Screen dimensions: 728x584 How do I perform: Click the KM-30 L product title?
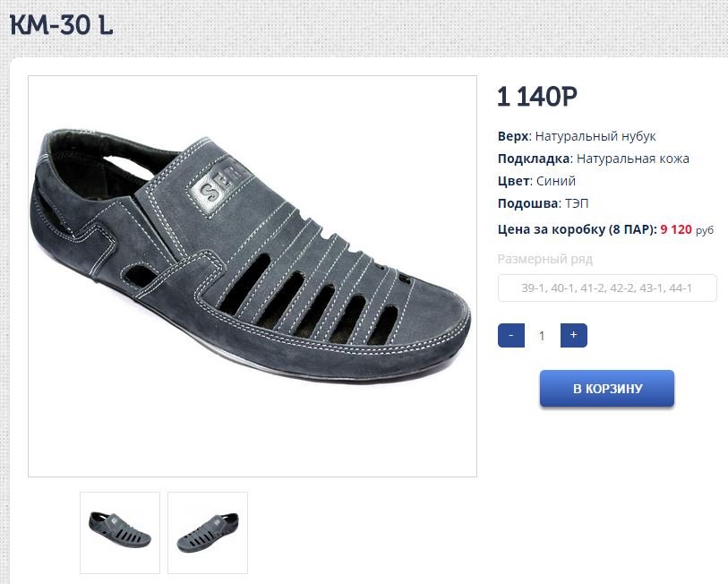61,25
